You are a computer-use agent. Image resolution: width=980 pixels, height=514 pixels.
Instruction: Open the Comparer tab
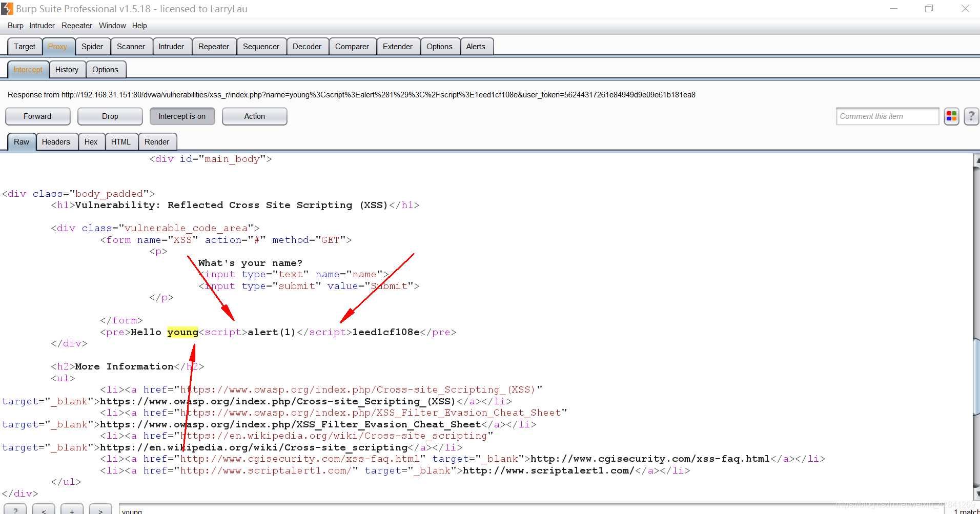click(x=352, y=47)
